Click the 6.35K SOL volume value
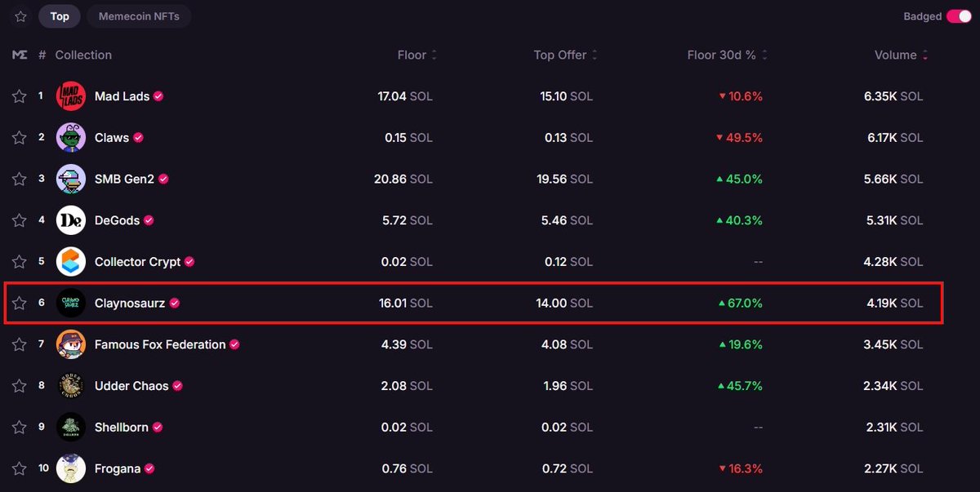The height and width of the screenshot is (492, 980). 893,96
